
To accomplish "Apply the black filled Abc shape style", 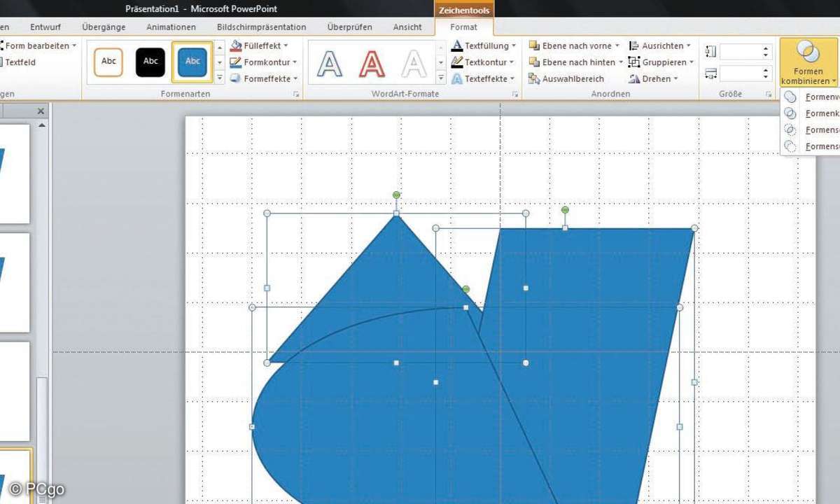I will point(150,62).
